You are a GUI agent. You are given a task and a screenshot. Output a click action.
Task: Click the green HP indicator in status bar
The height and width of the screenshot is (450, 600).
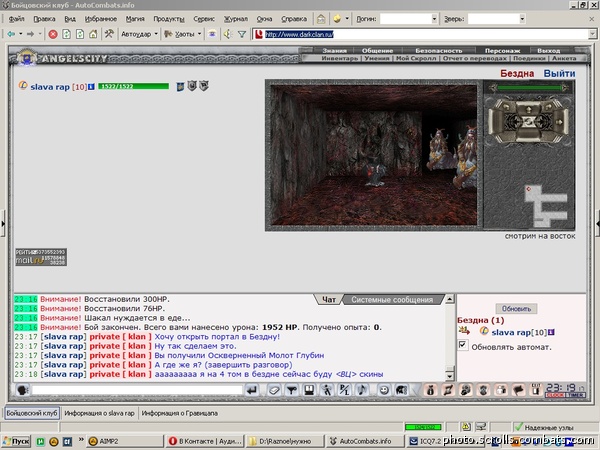coord(423,427)
